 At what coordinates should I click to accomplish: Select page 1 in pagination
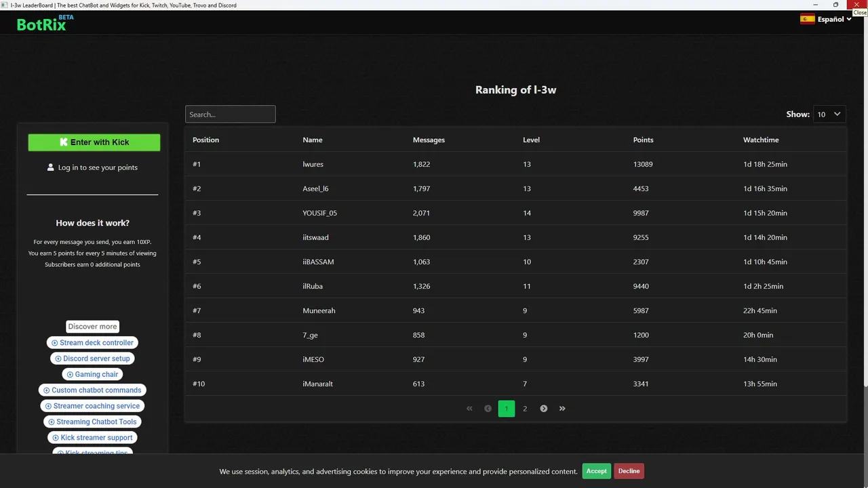tap(507, 409)
